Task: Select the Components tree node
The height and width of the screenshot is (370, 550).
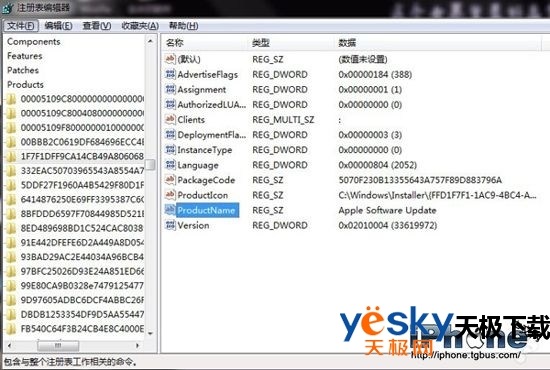Action: tap(33, 41)
